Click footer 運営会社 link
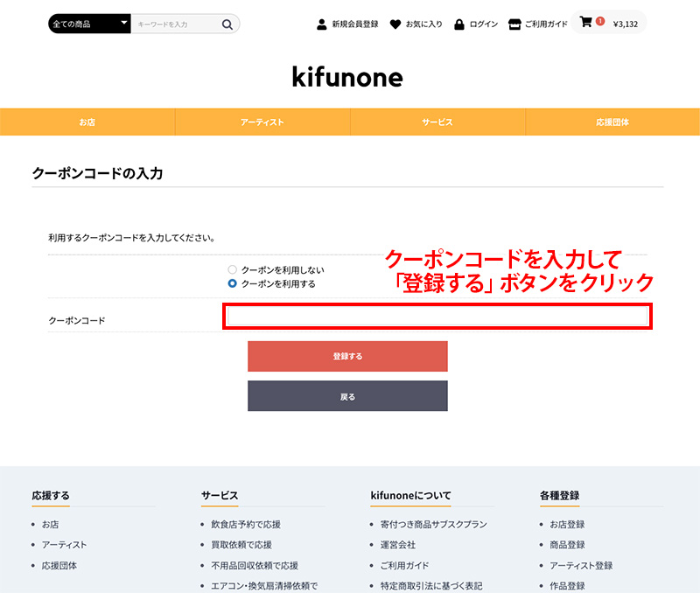700x593 pixels. point(398,545)
